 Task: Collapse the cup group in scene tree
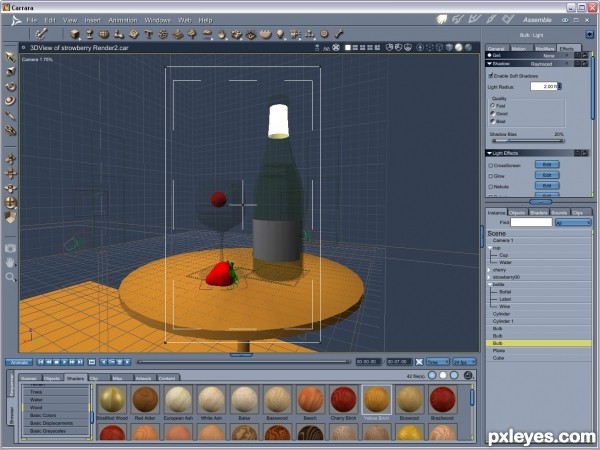coord(489,248)
